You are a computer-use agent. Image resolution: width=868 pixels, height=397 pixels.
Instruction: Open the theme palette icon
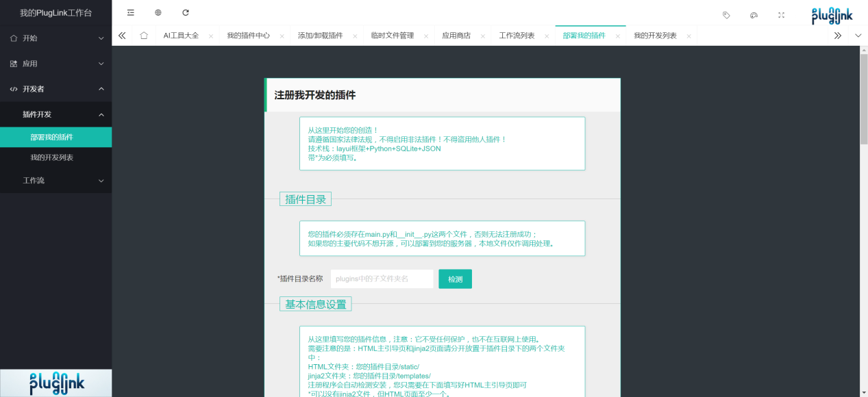tap(754, 14)
